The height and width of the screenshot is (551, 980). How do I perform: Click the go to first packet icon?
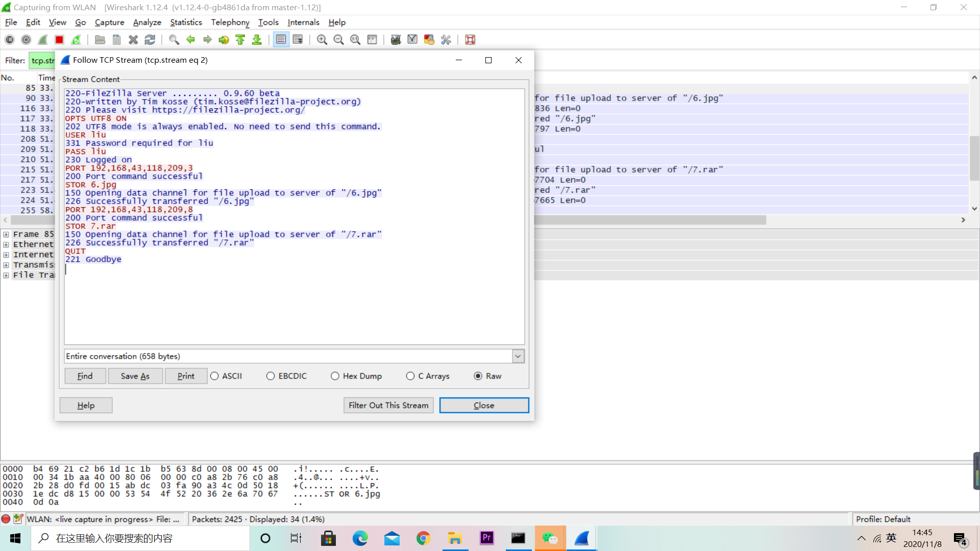(240, 40)
